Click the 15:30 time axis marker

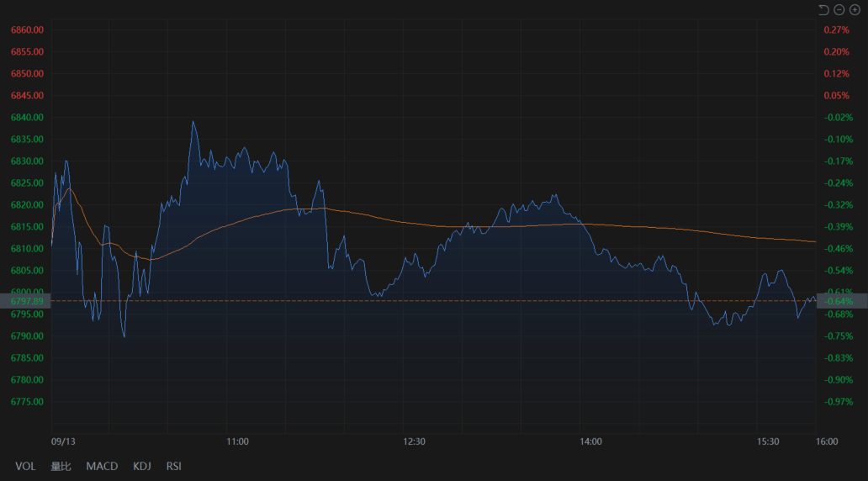point(768,441)
